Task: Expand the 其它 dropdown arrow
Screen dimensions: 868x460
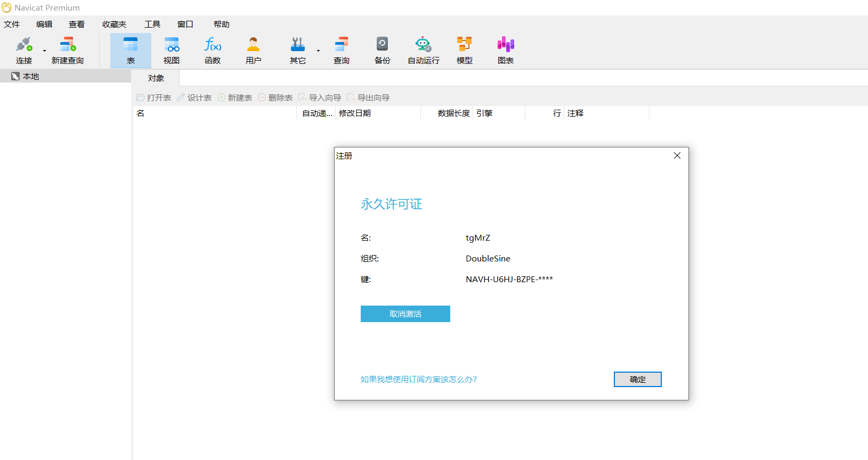Action: [319, 51]
